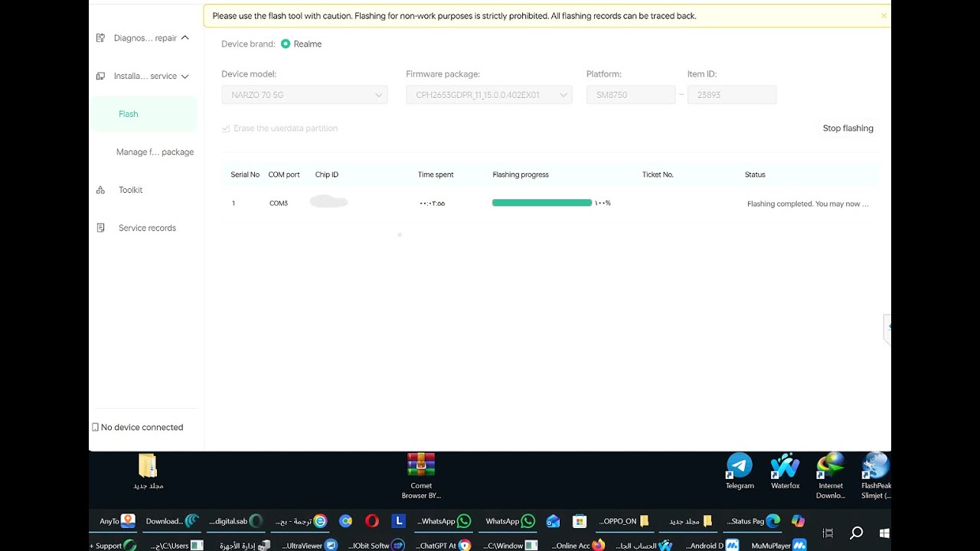Click the Toolkit sidebar icon
Screen dimensions: 980x551
click(100, 190)
